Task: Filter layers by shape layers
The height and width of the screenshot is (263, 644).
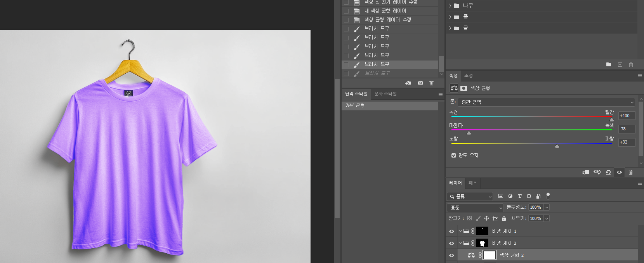Action: (529, 196)
